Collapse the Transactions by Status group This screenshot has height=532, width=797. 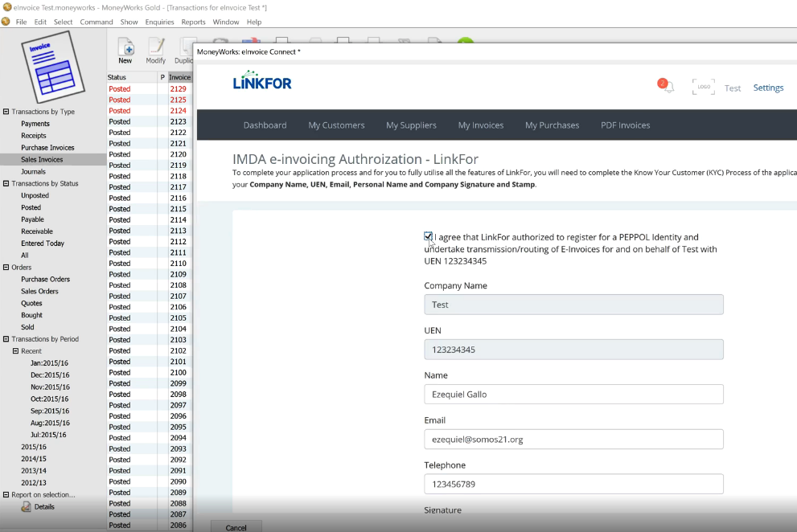pos(6,183)
